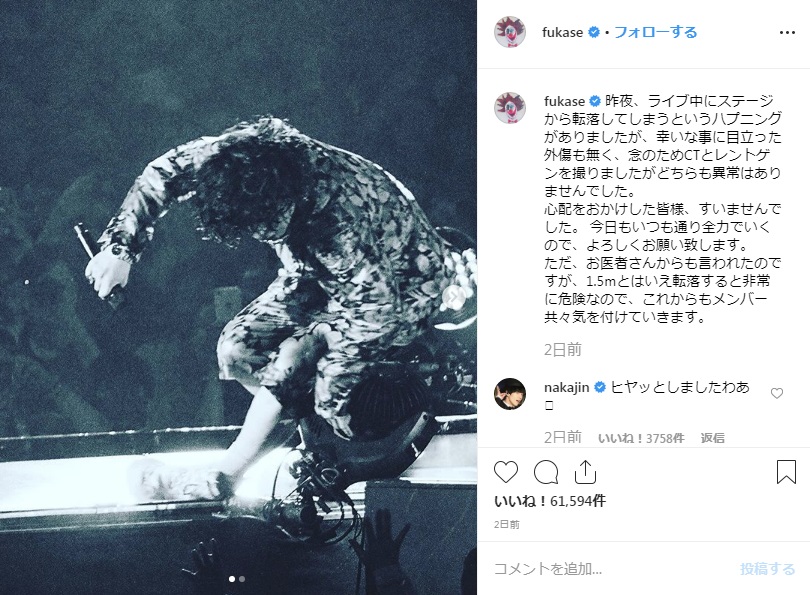
Task: Open the 2日前 timestamp under caption
Action: point(563,350)
